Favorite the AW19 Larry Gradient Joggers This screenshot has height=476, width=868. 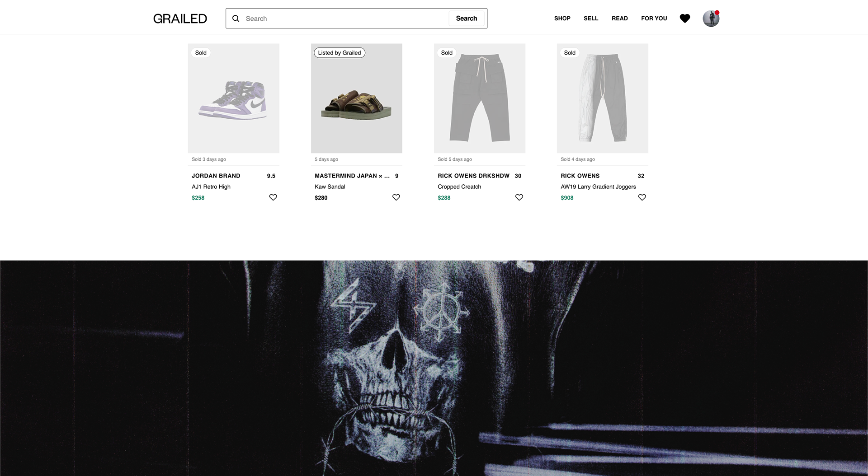pos(642,197)
